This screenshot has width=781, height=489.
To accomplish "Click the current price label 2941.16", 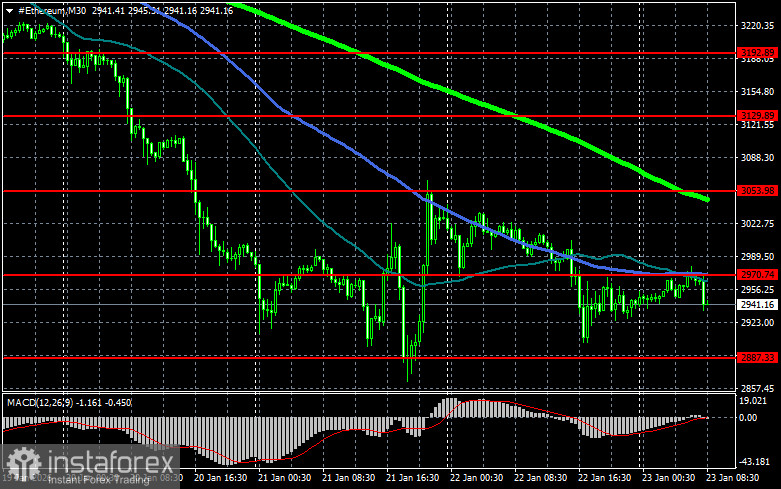I will coord(758,304).
